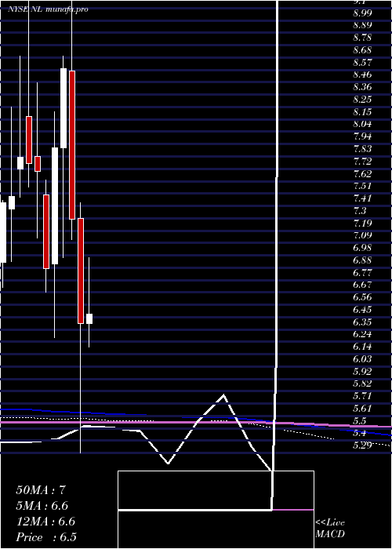
Task: Click the 6.03 price axis label
Action: click(x=362, y=358)
